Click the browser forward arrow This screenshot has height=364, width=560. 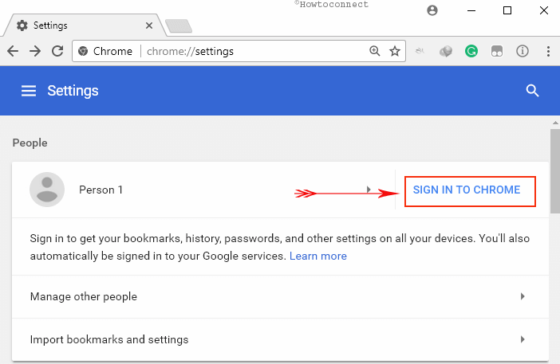(35, 51)
